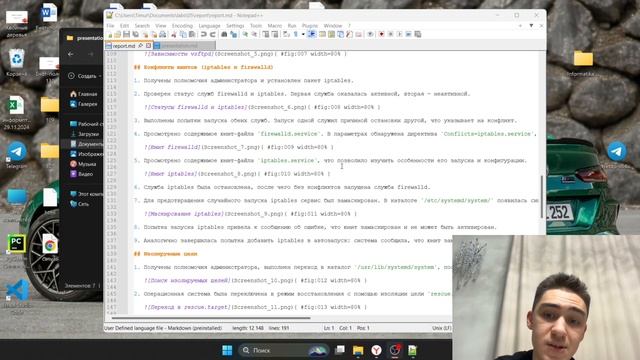Click the Folder as Workspace toolbar icon

click(358, 34)
